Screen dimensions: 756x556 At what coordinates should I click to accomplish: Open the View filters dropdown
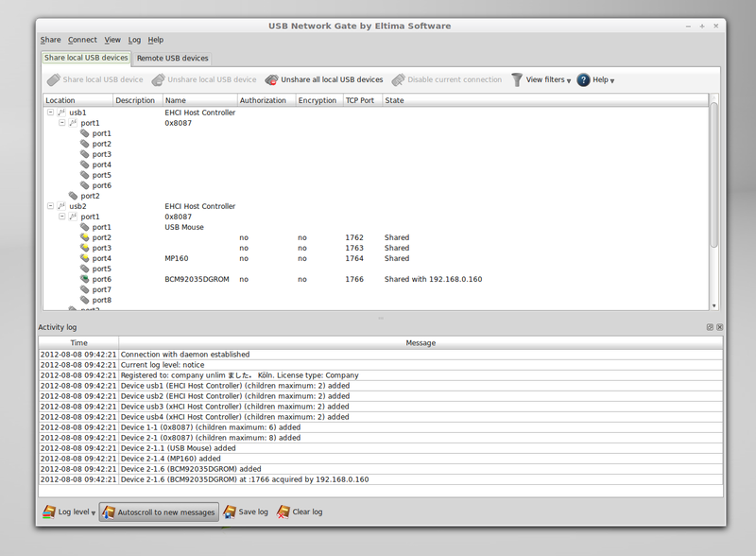[541, 79]
